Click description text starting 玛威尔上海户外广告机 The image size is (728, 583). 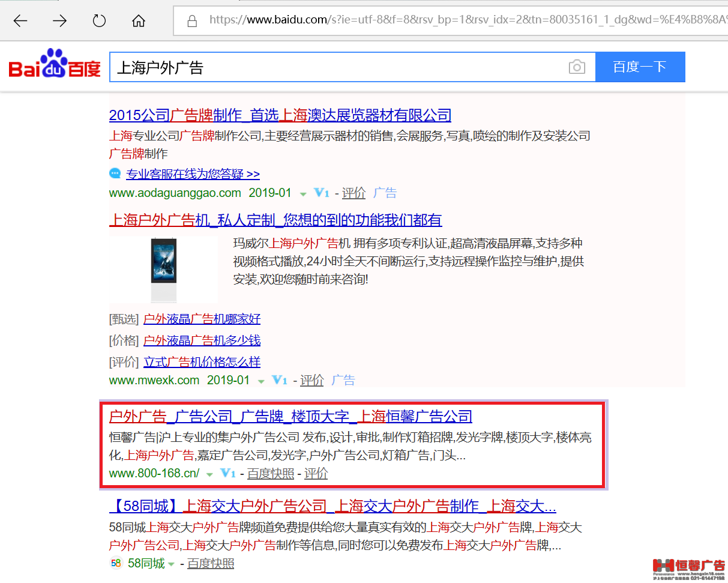pyautogui.click(x=409, y=261)
